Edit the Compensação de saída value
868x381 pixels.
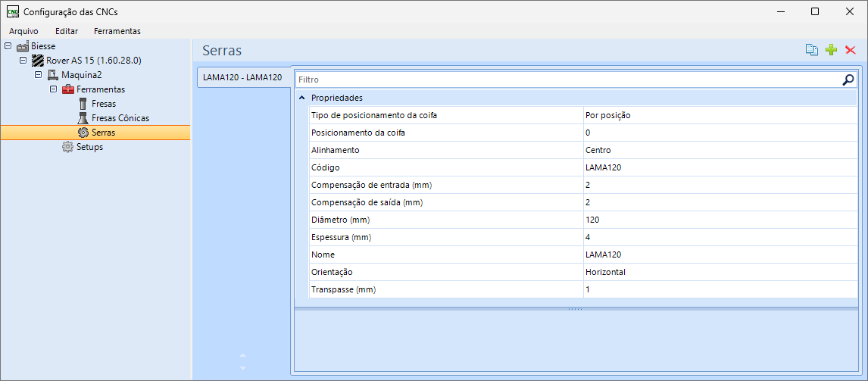click(720, 202)
